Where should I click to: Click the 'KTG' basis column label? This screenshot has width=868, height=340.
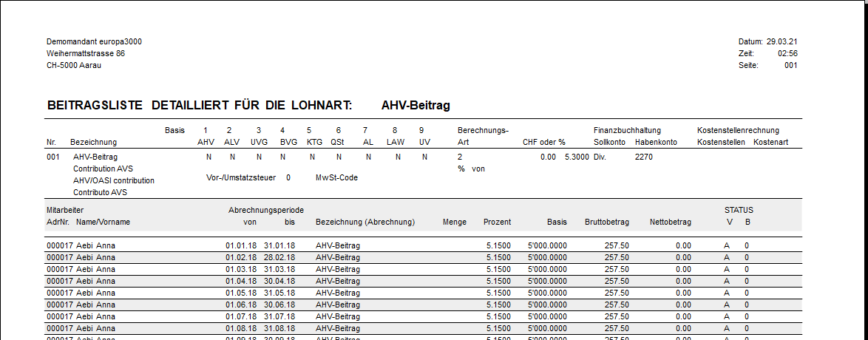(314, 143)
